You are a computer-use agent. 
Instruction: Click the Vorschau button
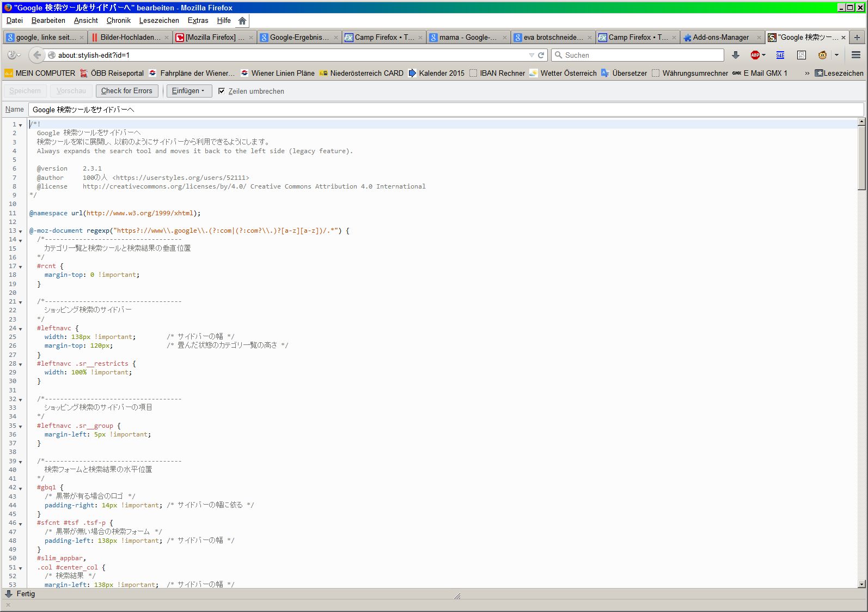[x=71, y=91]
